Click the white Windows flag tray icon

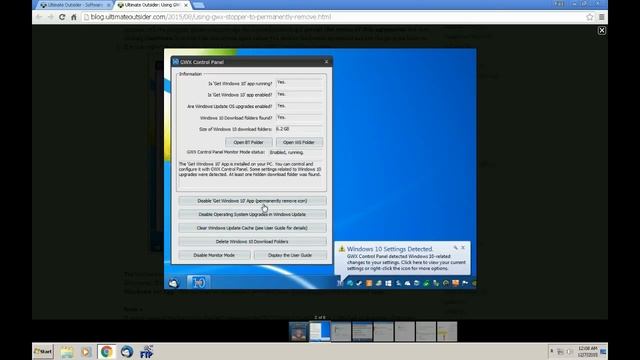[388, 283]
